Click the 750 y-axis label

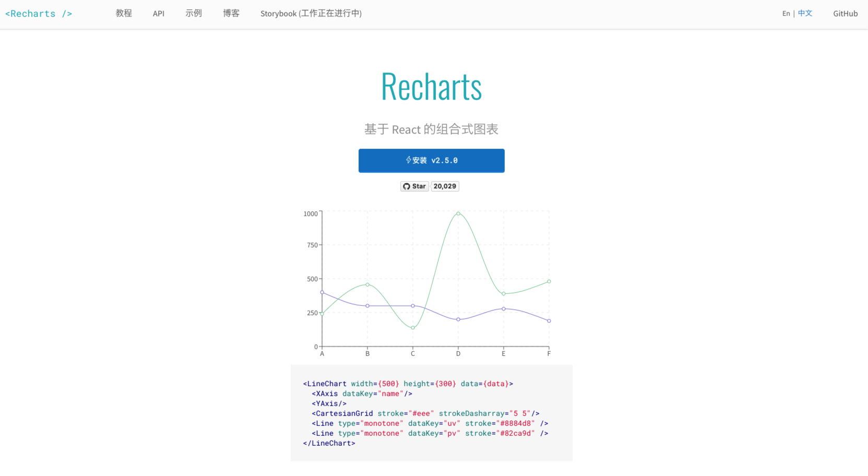point(312,245)
